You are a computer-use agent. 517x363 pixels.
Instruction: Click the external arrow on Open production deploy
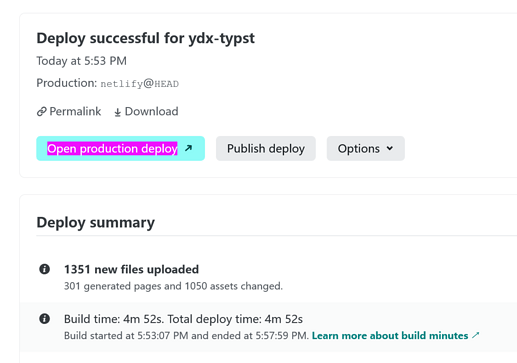[188, 148]
